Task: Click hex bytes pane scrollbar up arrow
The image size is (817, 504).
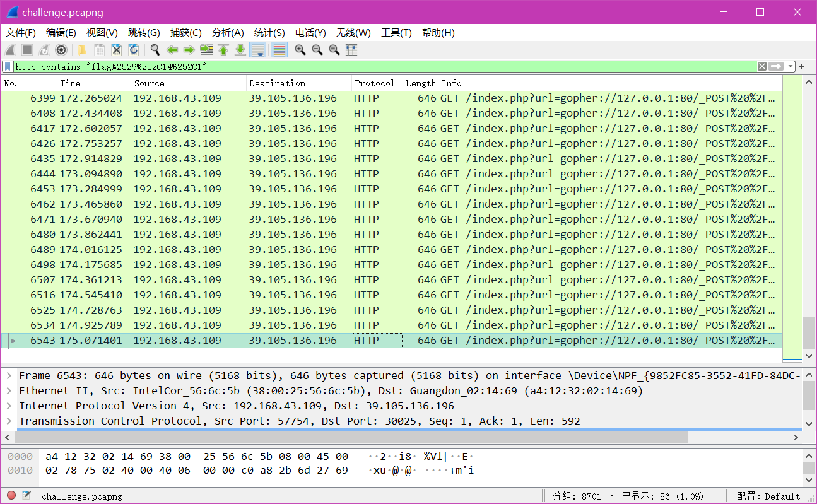Action: point(809,455)
